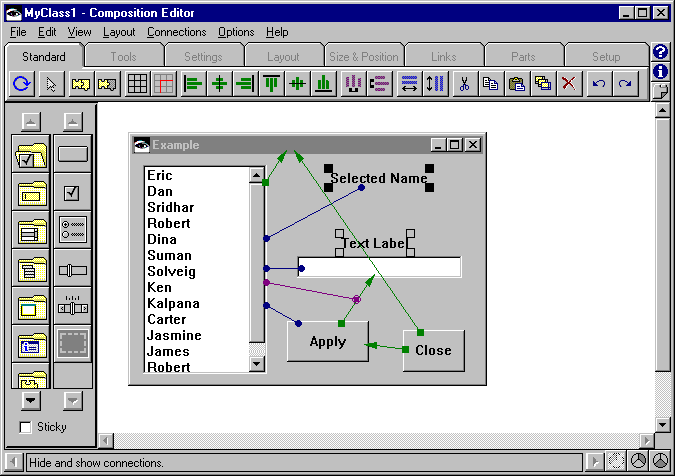Image resolution: width=675 pixels, height=476 pixels.
Task: Click distribute vertically icon in toolbar
Action: point(379,83)
